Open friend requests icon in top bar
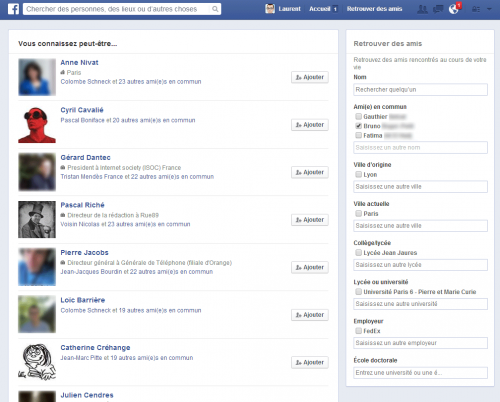500x402 pixels. click(423, 9)
